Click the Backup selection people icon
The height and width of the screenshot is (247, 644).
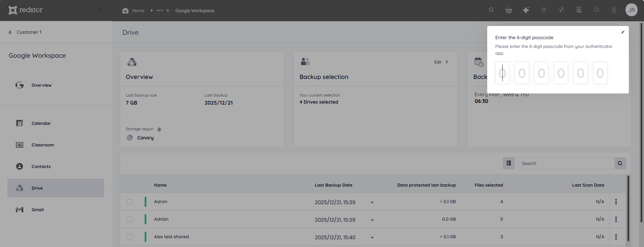(305, 61)
